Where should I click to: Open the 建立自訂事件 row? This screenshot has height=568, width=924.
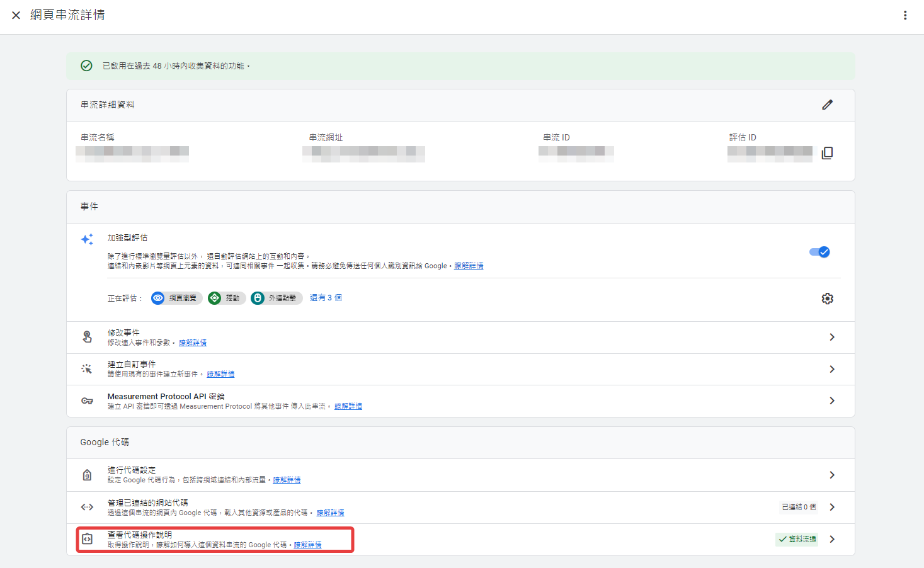[460, 369]
